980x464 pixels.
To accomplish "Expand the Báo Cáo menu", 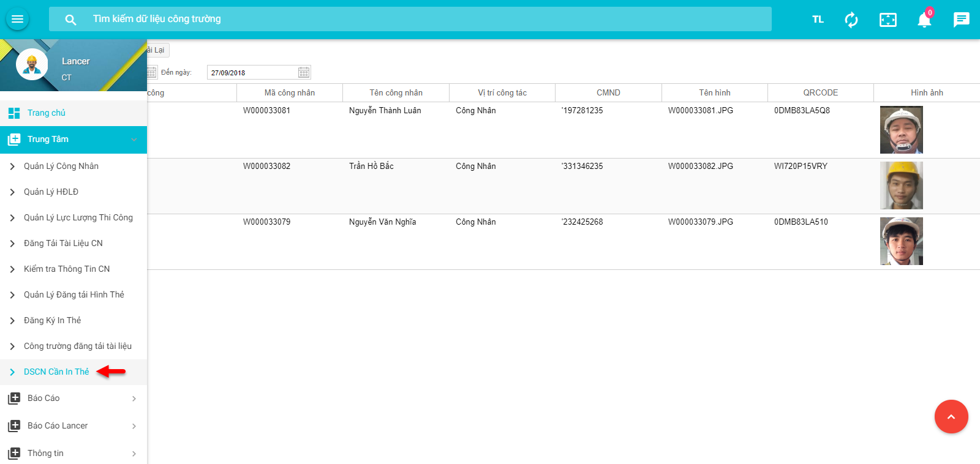I will 73,399.
